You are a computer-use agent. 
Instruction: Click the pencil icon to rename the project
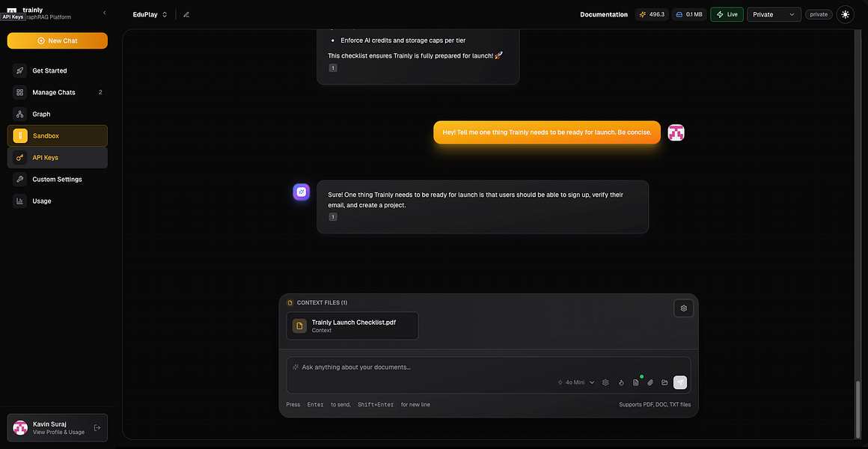pos(186,14)
